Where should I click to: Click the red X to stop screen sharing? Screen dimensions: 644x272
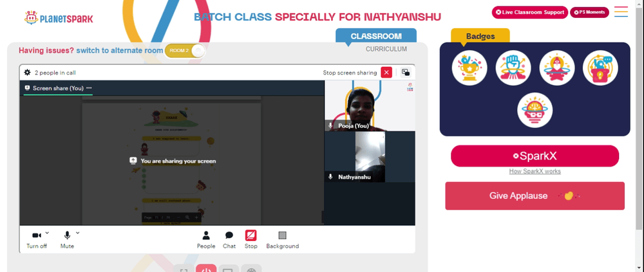click(386, 72)
